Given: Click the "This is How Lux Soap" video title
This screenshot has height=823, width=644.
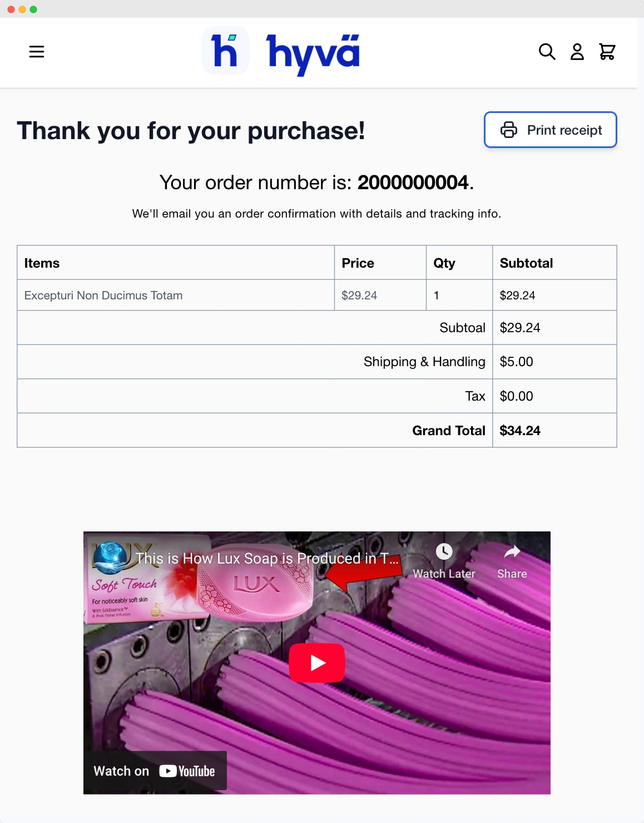Looking at the screenshot, I should (x=267, y=558).
